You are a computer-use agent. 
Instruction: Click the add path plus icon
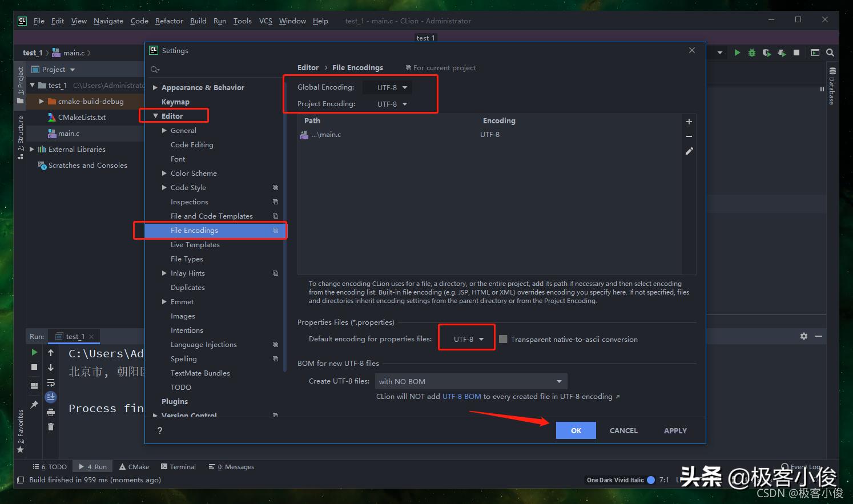point(689,122)
